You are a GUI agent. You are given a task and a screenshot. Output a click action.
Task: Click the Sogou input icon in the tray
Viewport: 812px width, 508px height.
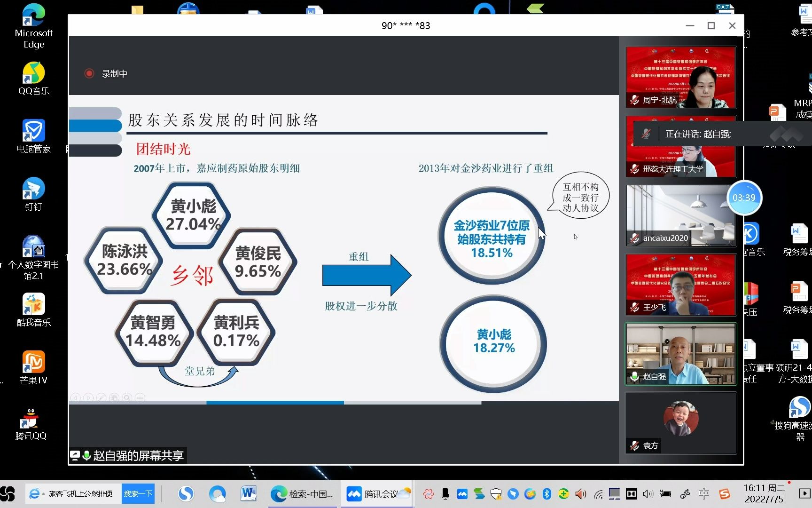[x=724, y=494]
